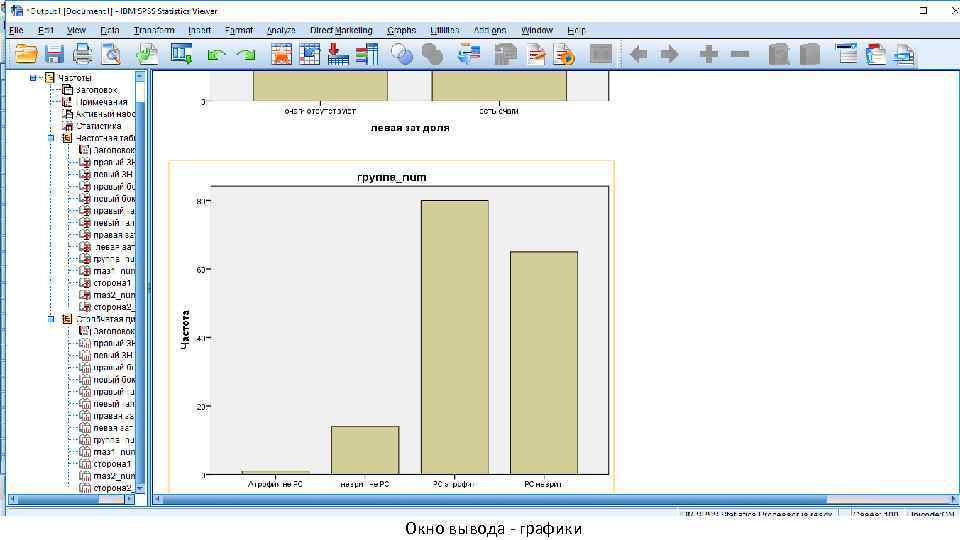Image resolution: width=960 pixels, height=540 pixels.
Task: Save the output document with the diskette icon
Action: (54, 54)
